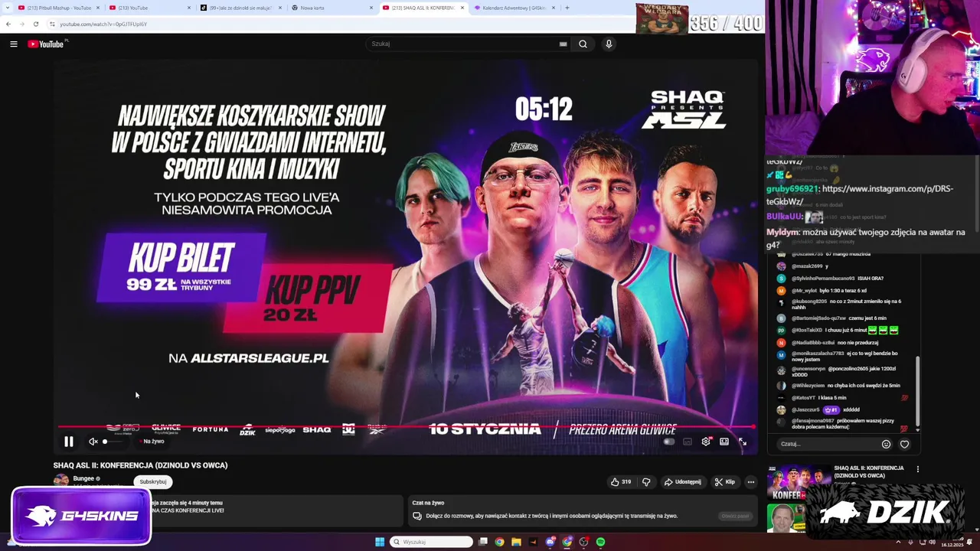The height and width of the screenshot is (551, 980).
Task: Send a heart reaction in chat
Action: click(905, 444)
